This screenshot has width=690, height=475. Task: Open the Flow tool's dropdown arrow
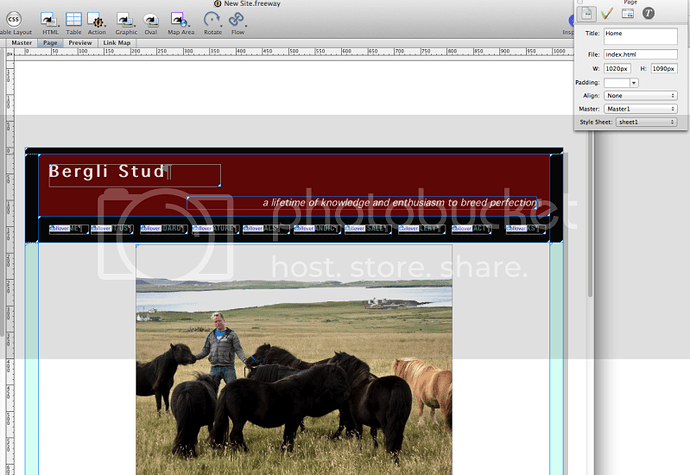click(246, 26)
